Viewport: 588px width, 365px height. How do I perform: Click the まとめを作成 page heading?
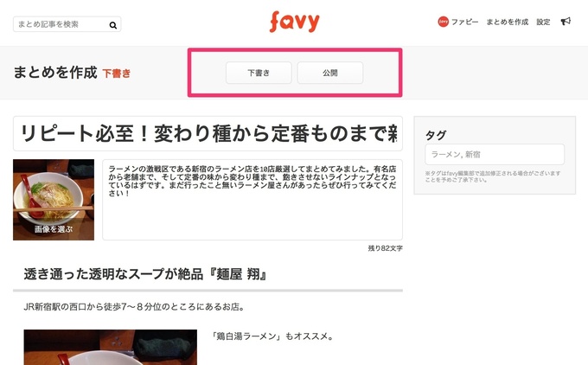coord(55,73)
